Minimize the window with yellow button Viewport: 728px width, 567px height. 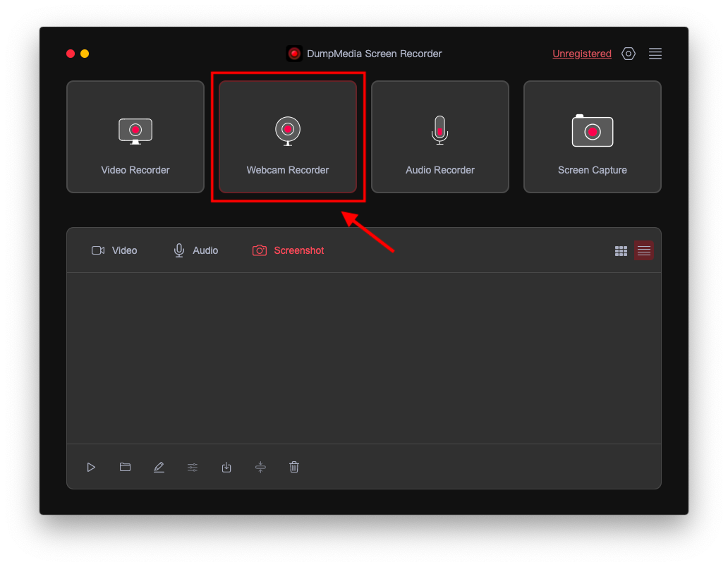click(x=85, y=54)
